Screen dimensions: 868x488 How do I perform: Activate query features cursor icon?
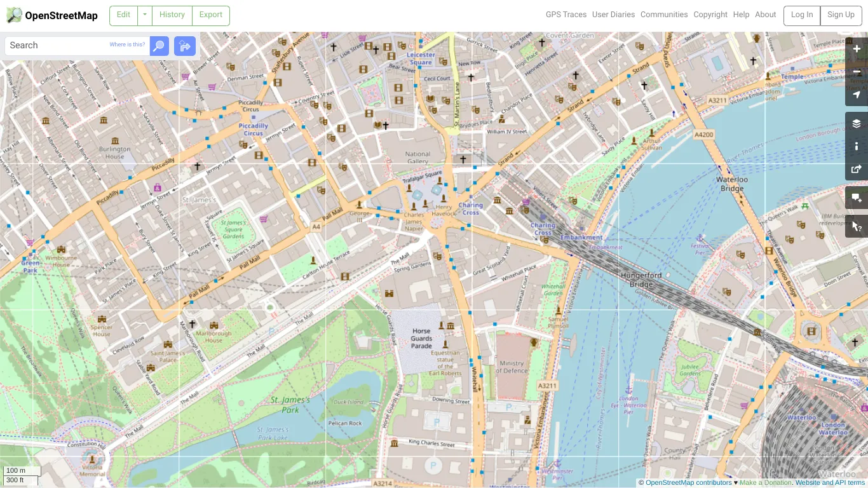[x=856, y=226]
